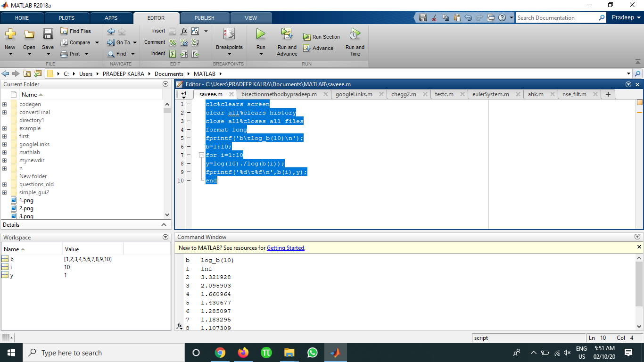Open Current Folder panel actions menu

tap(165, 84)
